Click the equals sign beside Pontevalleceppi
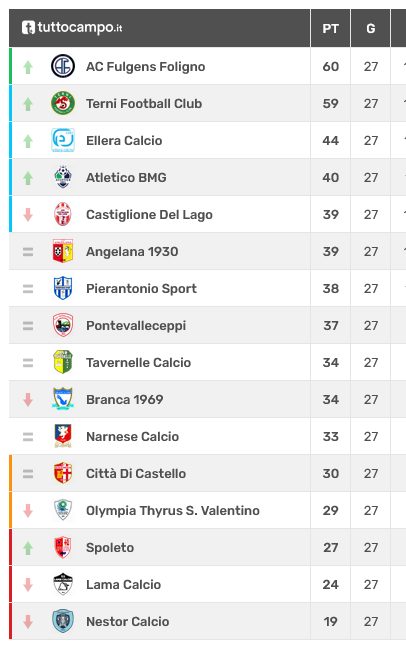This screenshot has height=651, width=406. tap(28, 326)
